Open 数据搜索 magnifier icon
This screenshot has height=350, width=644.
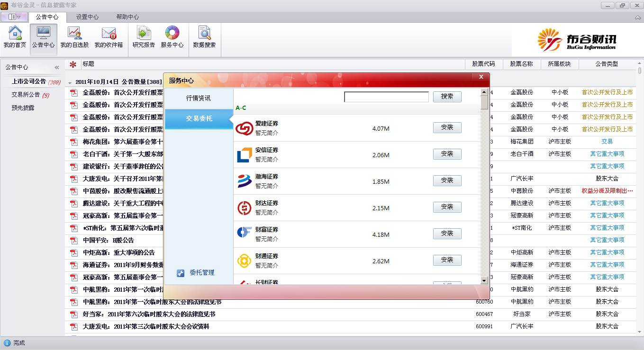pyautogui.click(x=204, y=33)
